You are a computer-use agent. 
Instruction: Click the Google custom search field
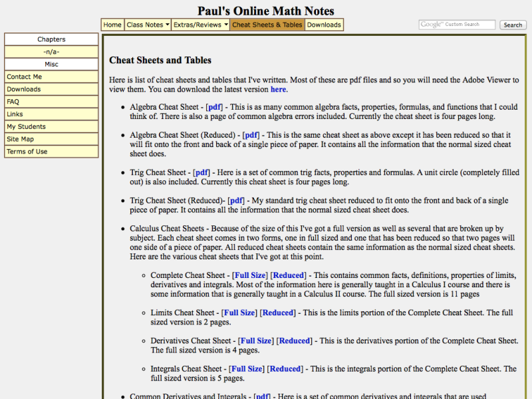(x=458, y=25)
